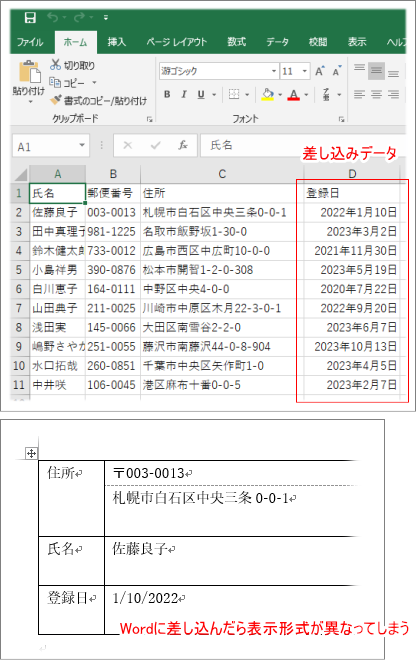
Task: Open the データ tab
Action: pyautogui.click(x=277, y=42)
